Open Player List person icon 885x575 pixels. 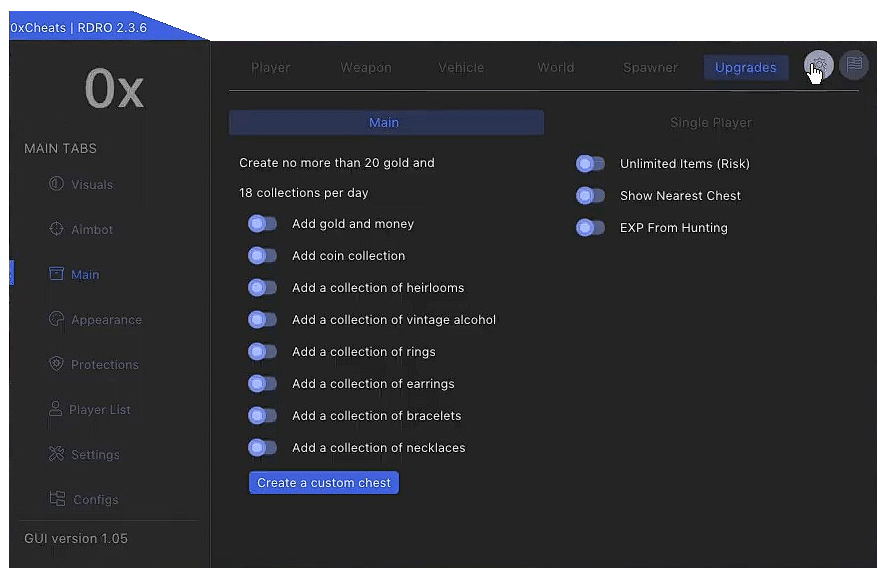click(x=56, y=409)
